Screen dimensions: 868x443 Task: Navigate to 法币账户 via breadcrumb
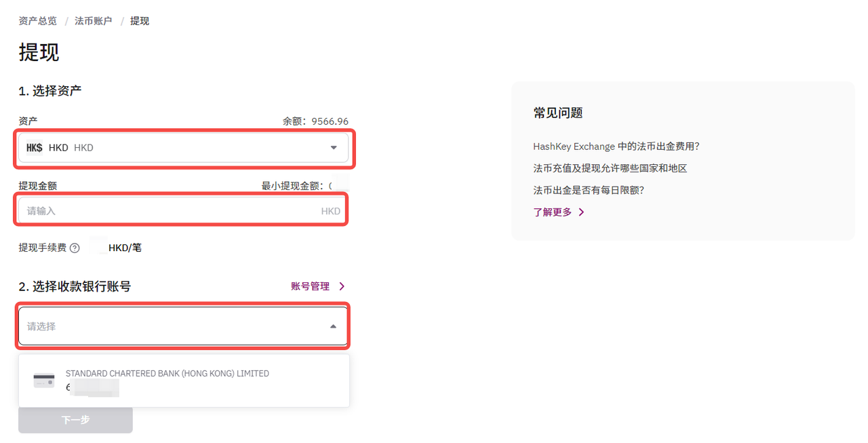(94, 20)
